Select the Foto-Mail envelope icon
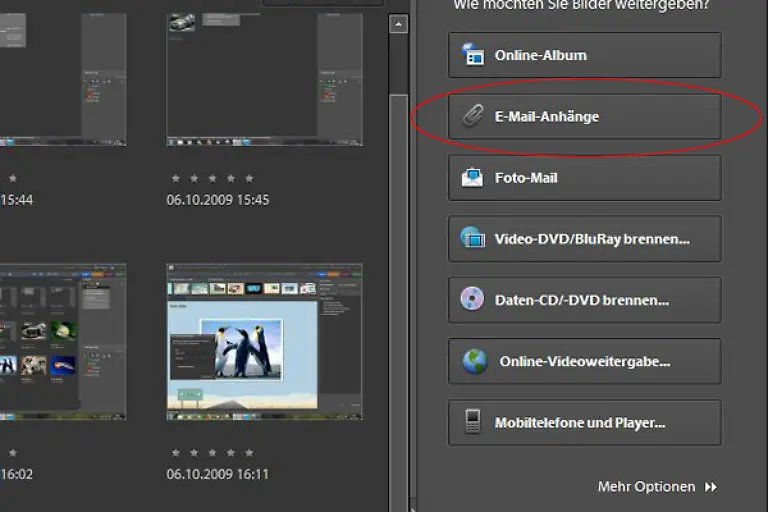768x512 pixels. (x=472, y=178)
